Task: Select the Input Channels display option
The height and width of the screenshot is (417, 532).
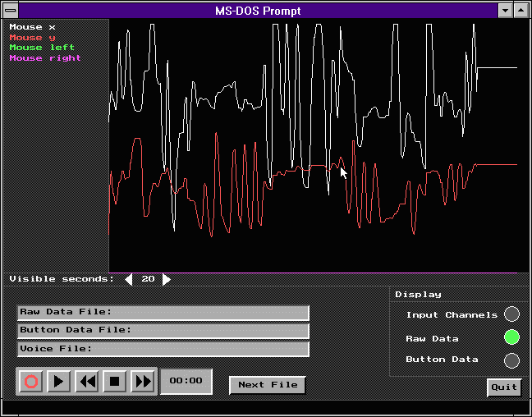Action: pos(511,314)
